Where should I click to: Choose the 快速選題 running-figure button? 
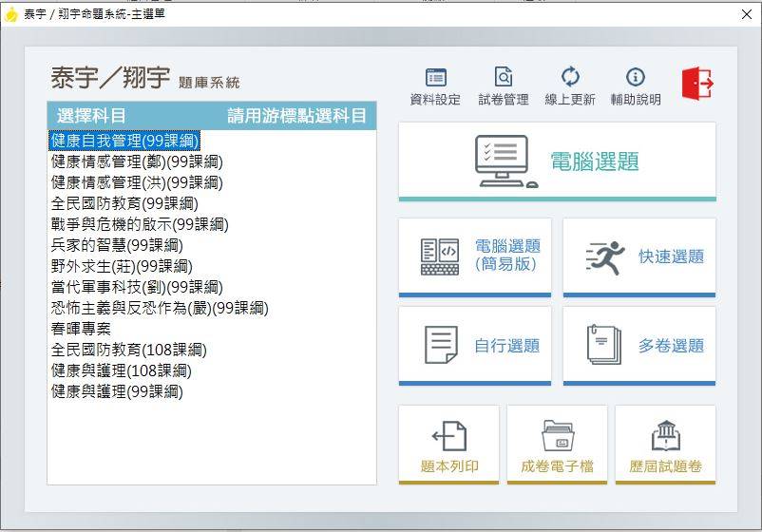coord(639,257)
